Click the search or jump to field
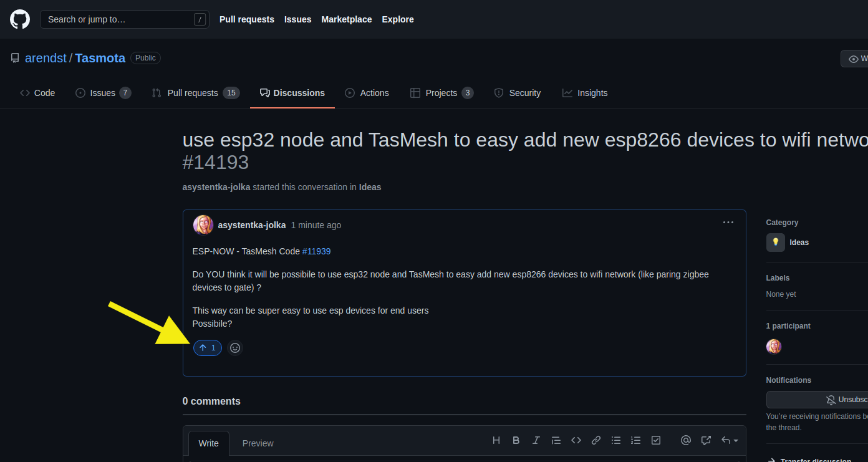The height and width of the screenshot is (462, 868). pyautogui.click(x=125, y=19)
